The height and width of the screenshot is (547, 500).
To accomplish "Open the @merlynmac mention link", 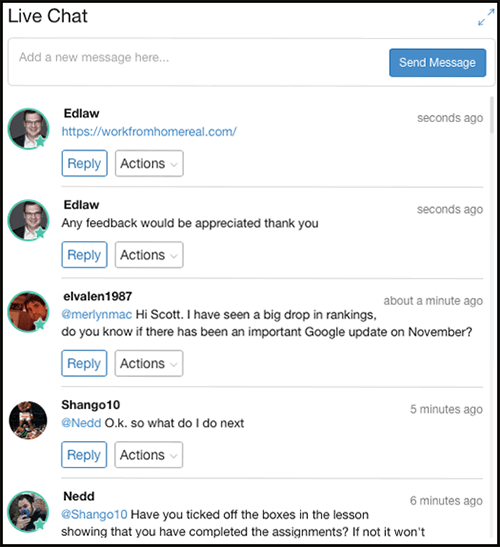I will 97,315.
